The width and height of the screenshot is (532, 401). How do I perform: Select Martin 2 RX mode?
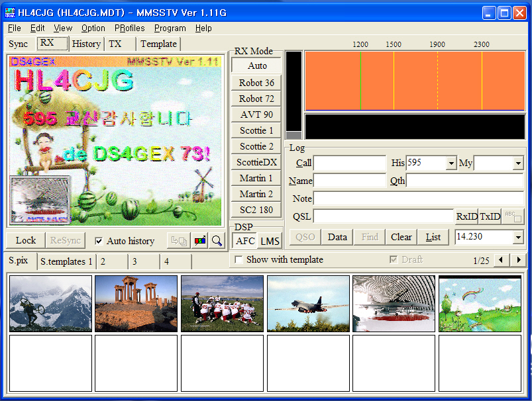[x=256, y=194]
